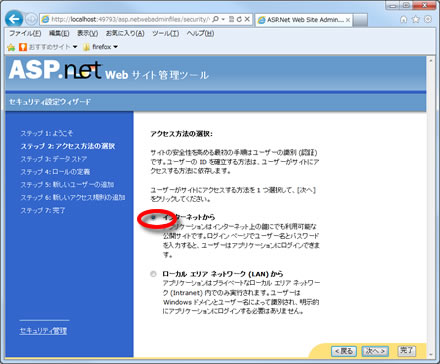Image resolution: width=440 pixels, height=364 pixels.
Task: Go back with the browser back arrow
Action: [14, 19]
